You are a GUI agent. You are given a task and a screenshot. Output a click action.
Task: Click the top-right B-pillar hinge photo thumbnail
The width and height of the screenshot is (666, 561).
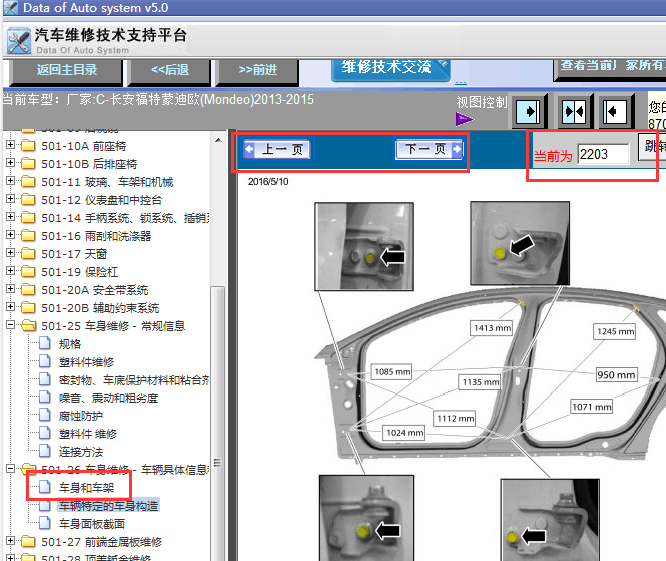click(x=520, y=243)
